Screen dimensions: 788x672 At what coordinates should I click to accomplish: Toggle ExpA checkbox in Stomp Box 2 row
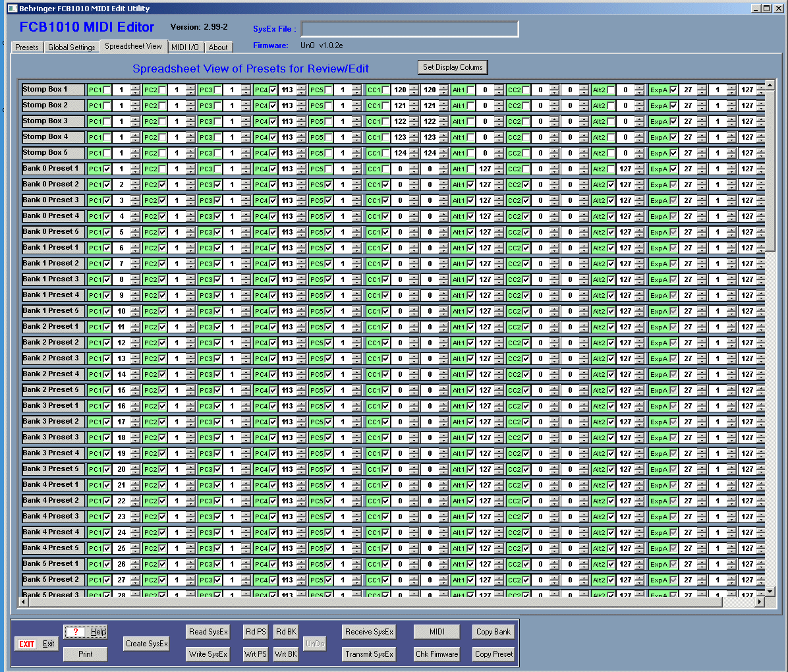[x=673, y=105]
